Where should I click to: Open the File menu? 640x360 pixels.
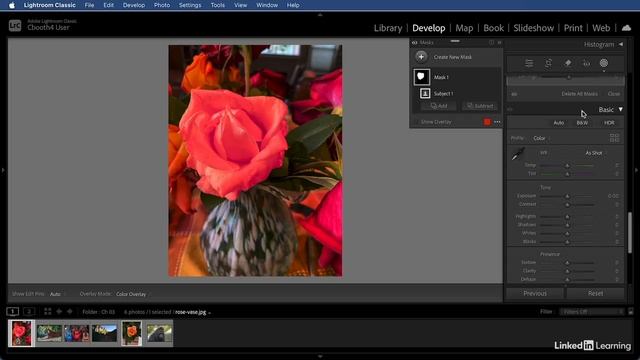coord(89,5)
